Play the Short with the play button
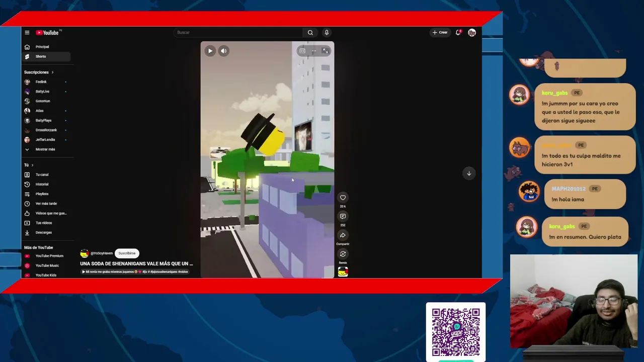 (210, 51)
